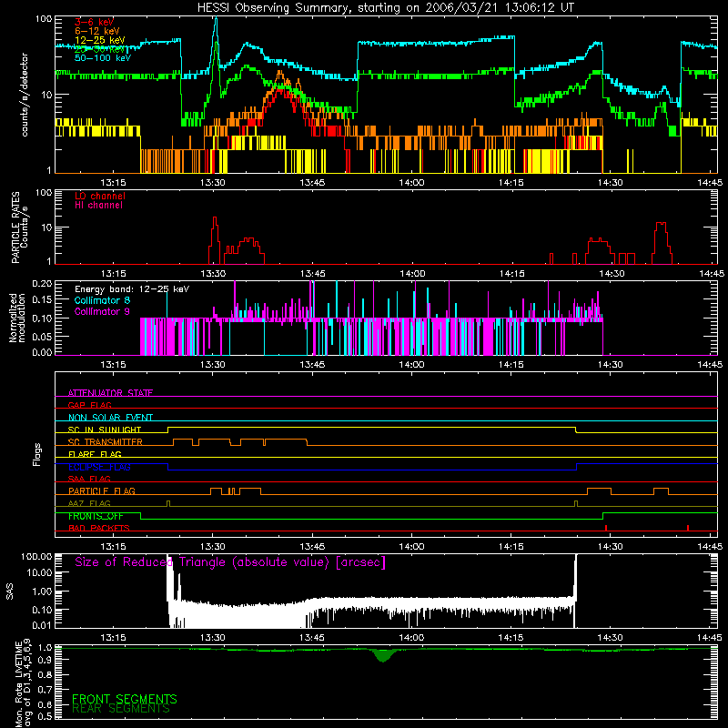Click the "100.00" label on SAS y-axis
Image resolution: width=728 pixels, height=728 pixels.
pyautogui.click(x=36, y=557)
